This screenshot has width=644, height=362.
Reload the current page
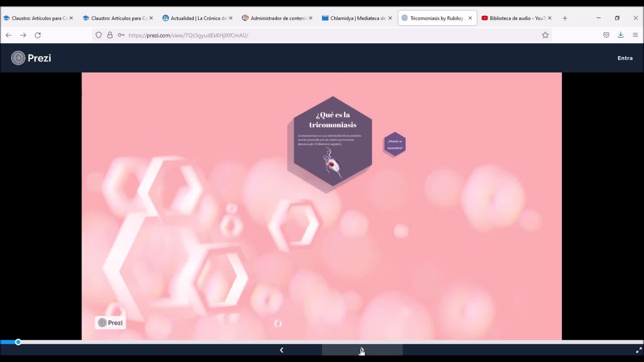coord(38,35)
